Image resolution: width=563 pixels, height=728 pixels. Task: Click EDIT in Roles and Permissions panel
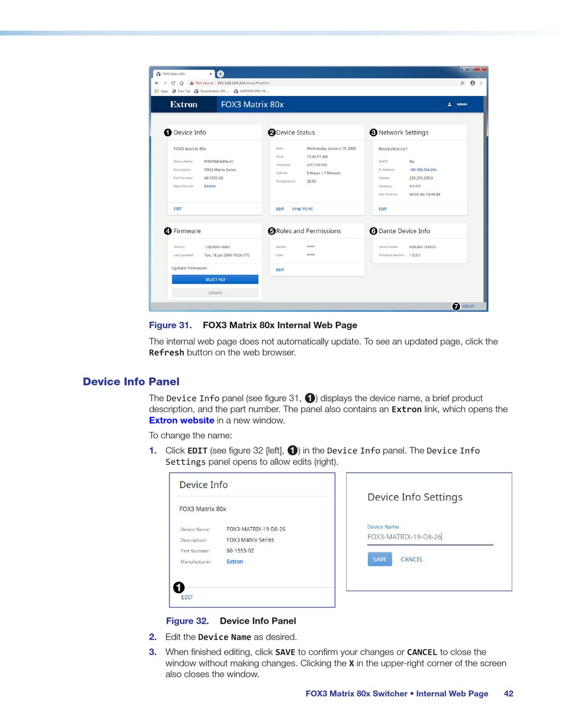pyautogui.click(x=280, y=270)
